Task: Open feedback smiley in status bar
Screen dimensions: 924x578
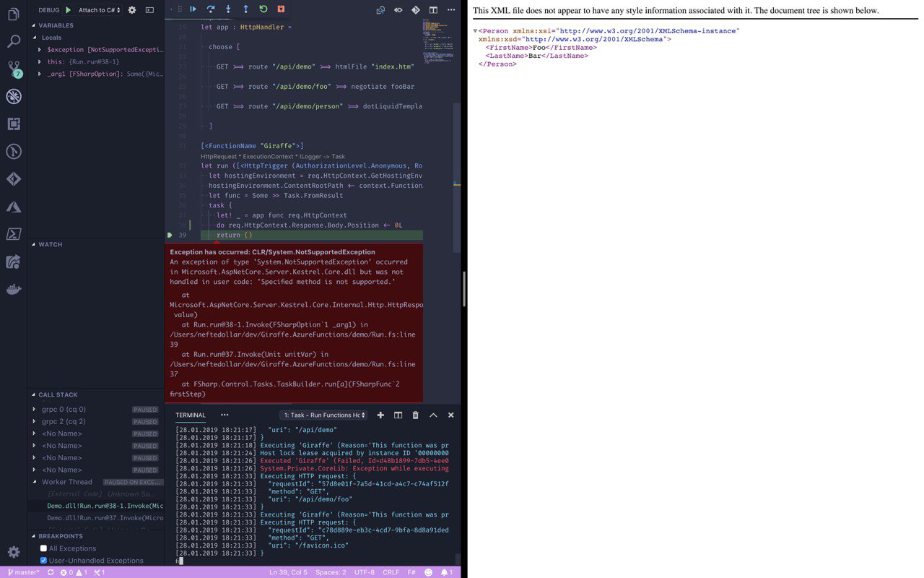Action: click(x=428, y=572)
